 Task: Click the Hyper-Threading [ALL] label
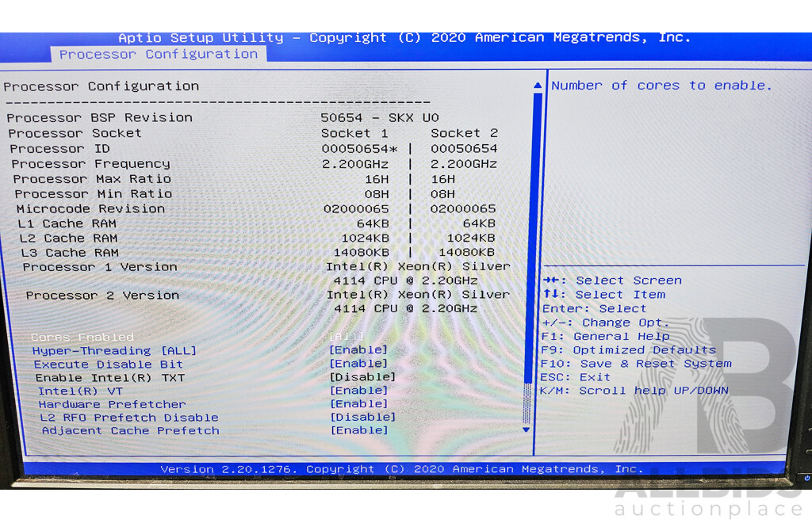click(x=116, y=350)
